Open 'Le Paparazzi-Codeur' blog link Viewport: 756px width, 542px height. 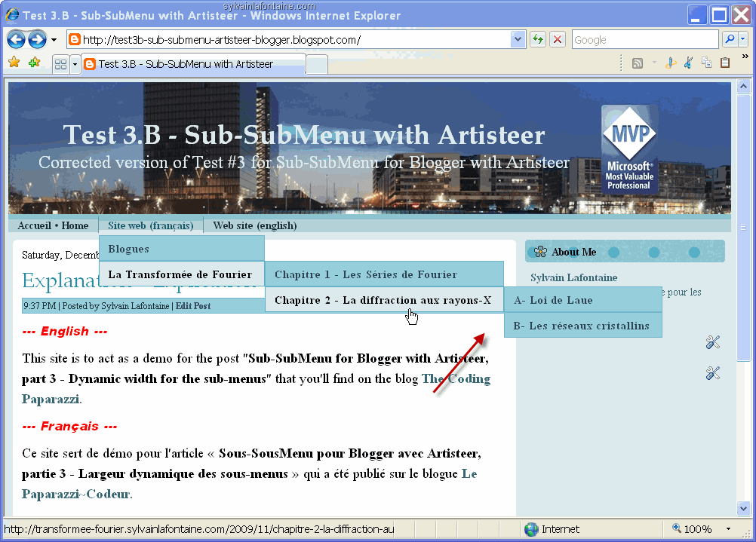(x=249, y=484)
